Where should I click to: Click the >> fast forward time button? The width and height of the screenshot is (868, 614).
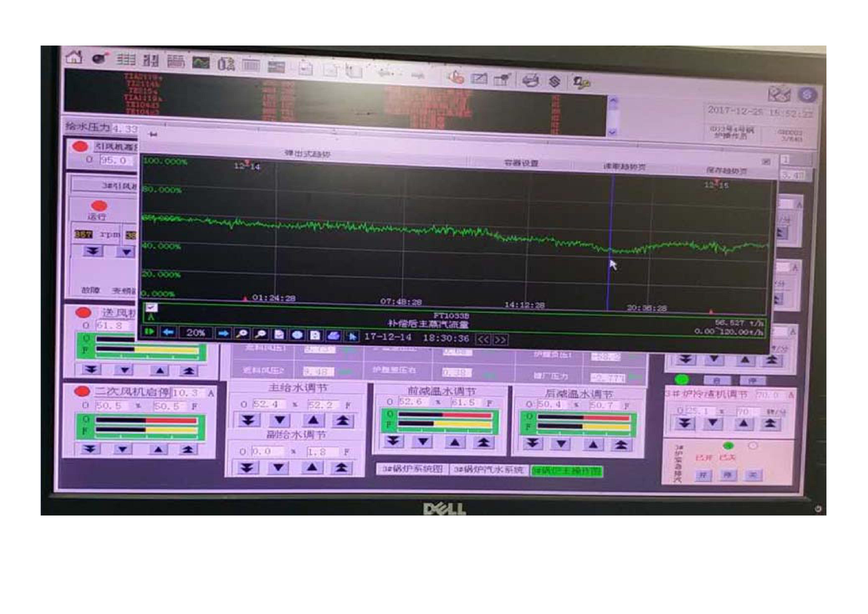click(500, 340)
